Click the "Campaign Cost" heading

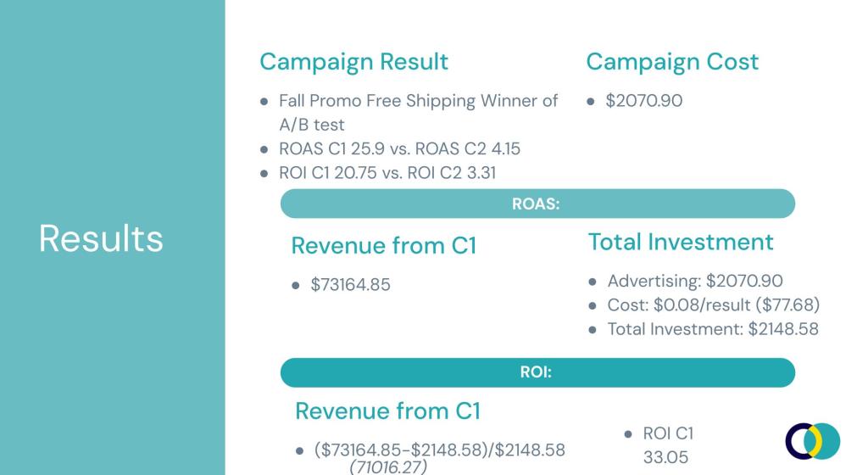point(672,62)
